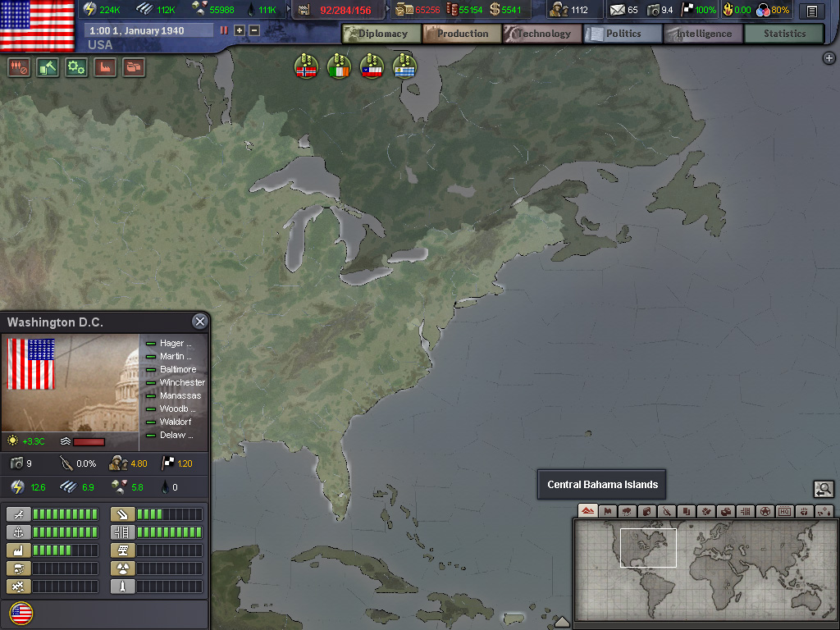Select the HQ map mode

785,511
